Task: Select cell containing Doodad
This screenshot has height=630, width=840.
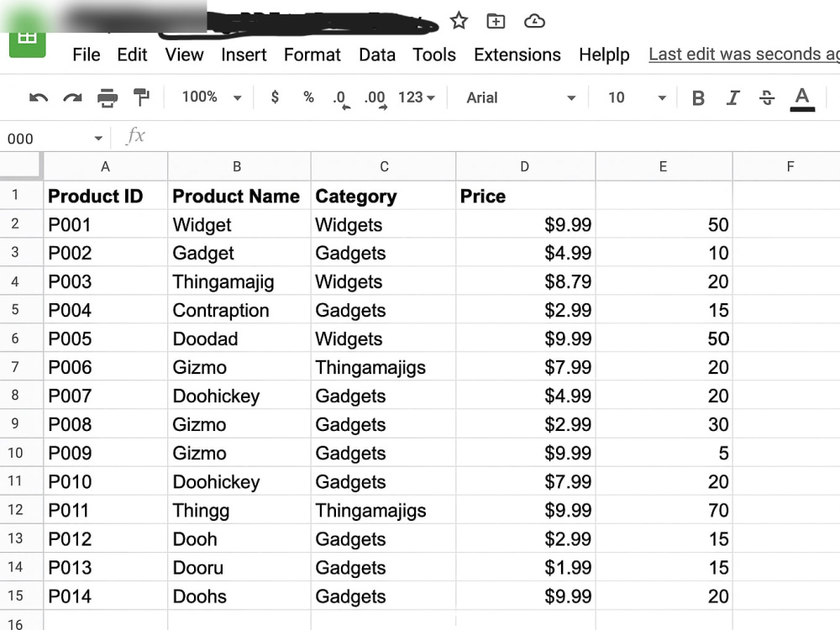Action: [239, 339]
